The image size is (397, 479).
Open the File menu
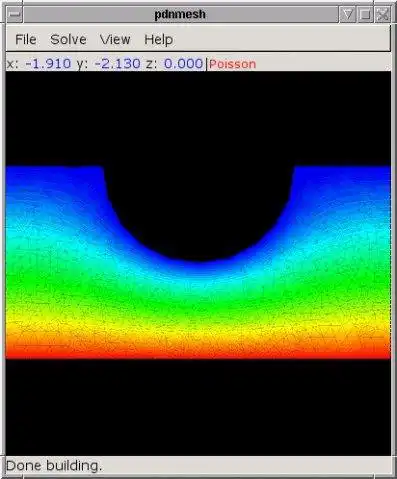[26, 40]
